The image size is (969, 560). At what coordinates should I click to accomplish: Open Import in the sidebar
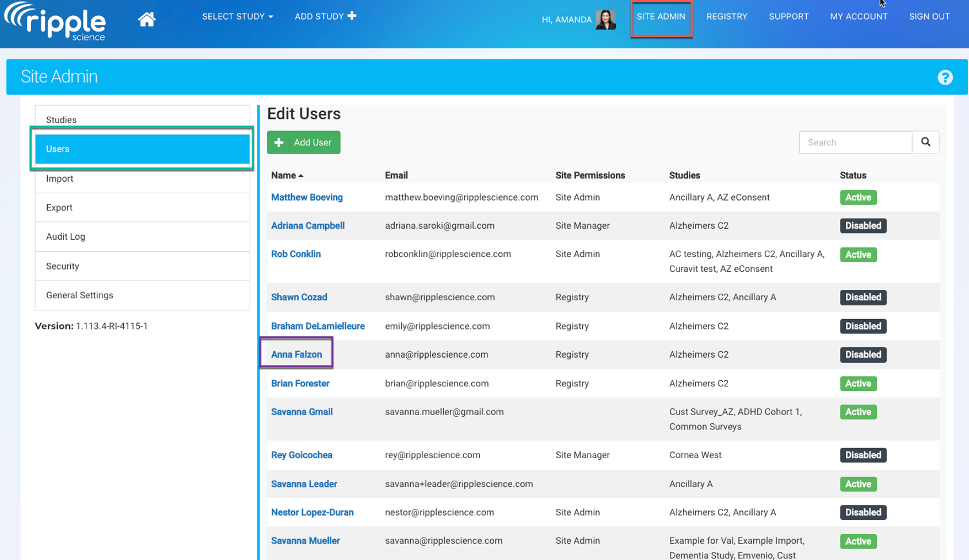[142, 179]
